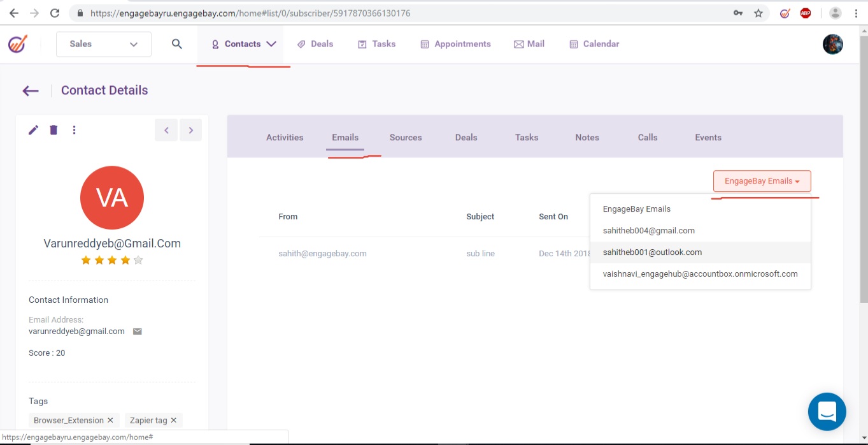Image resolution: width=868 pixels, height=445 pixels.
Task: Click the EngageBay logo icon
Action: (x=18, y=44)
